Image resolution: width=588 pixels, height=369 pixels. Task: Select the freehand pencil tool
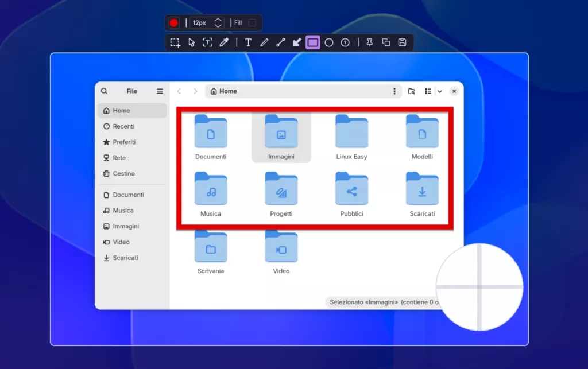264,42
